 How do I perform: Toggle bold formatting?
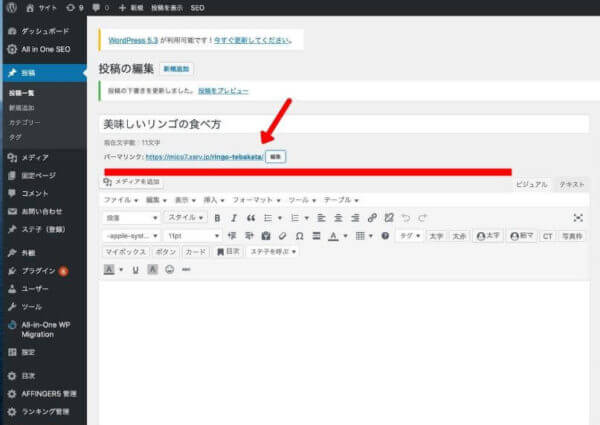pyautogui.click(x=217, y=218)
